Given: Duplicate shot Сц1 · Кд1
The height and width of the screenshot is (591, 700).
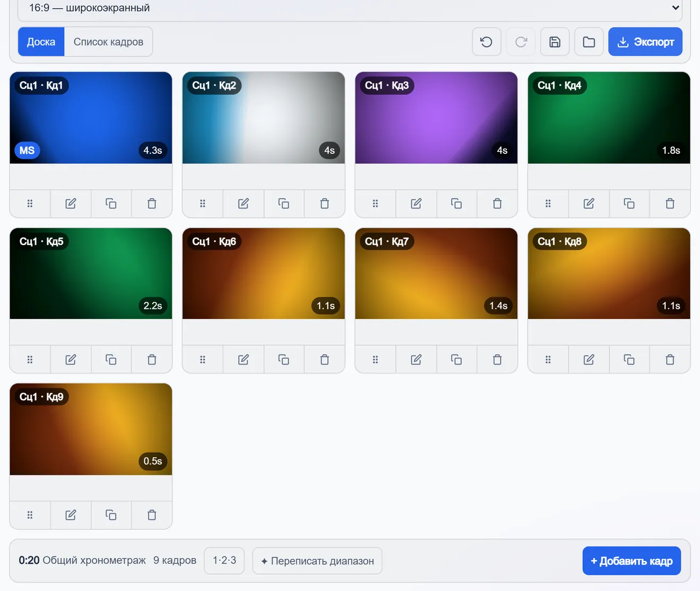Looking at the screenshot, I should pyautogui.click(x=111, y=204).
